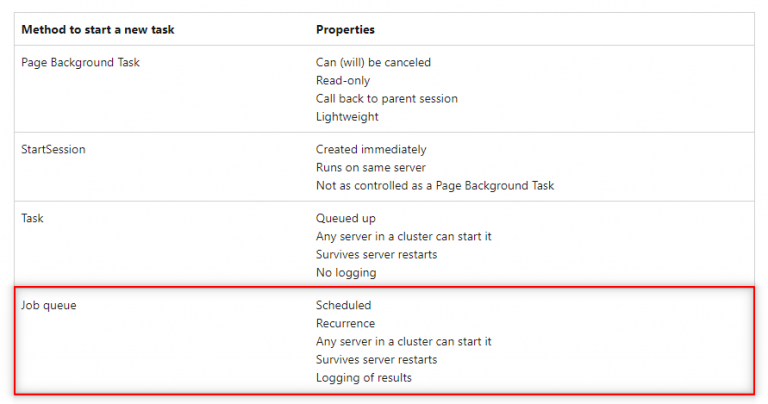Click the "Recurrence" property text
The image size is (768, 404).
click(346, 323)
